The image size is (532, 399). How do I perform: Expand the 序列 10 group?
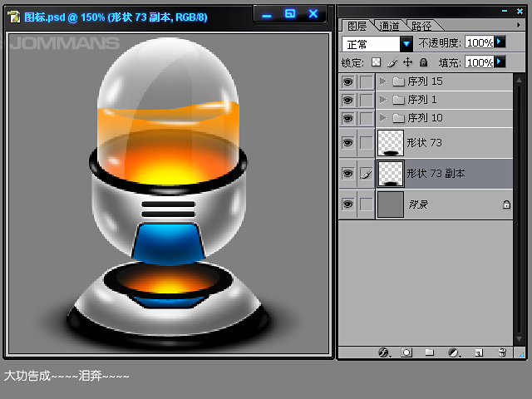click(x=382, y=118)
